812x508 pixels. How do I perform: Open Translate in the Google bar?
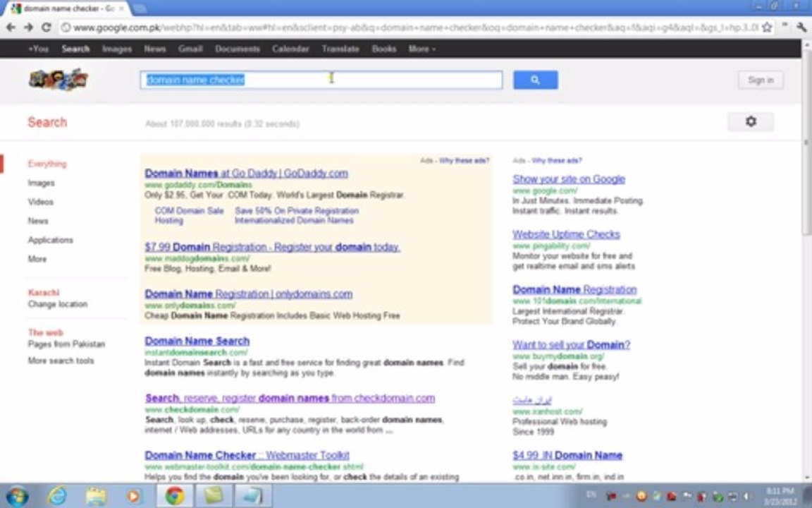340,49
